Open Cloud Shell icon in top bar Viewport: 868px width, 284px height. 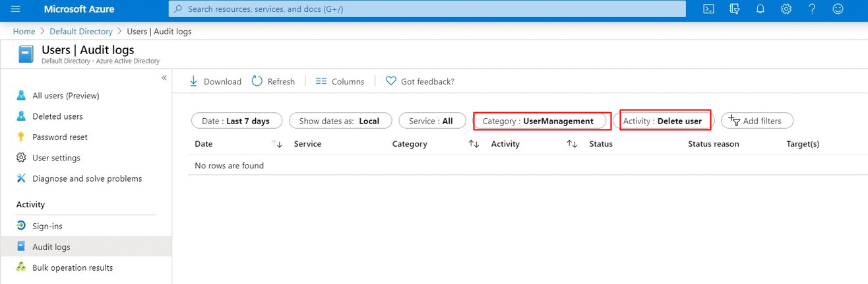click(708, 9)
